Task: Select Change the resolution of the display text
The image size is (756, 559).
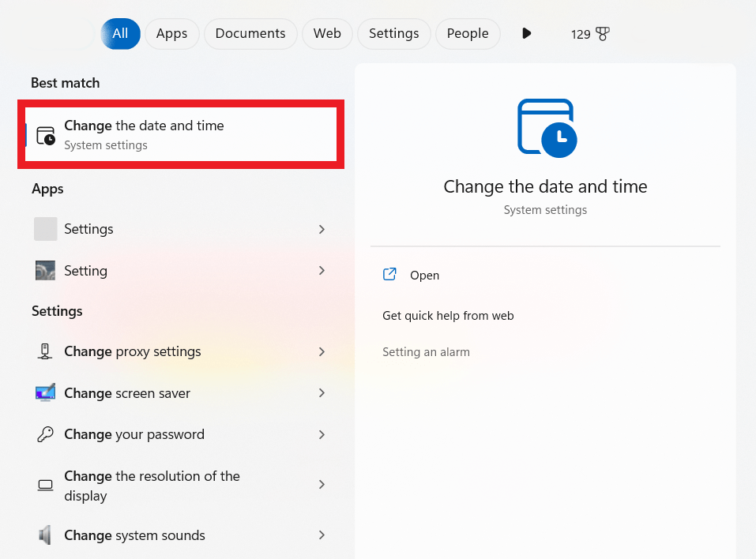Action: (x=152, y=486)
